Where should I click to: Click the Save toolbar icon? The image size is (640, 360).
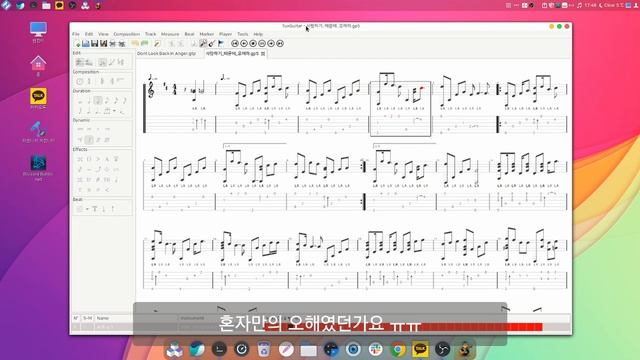coord(95,44)
